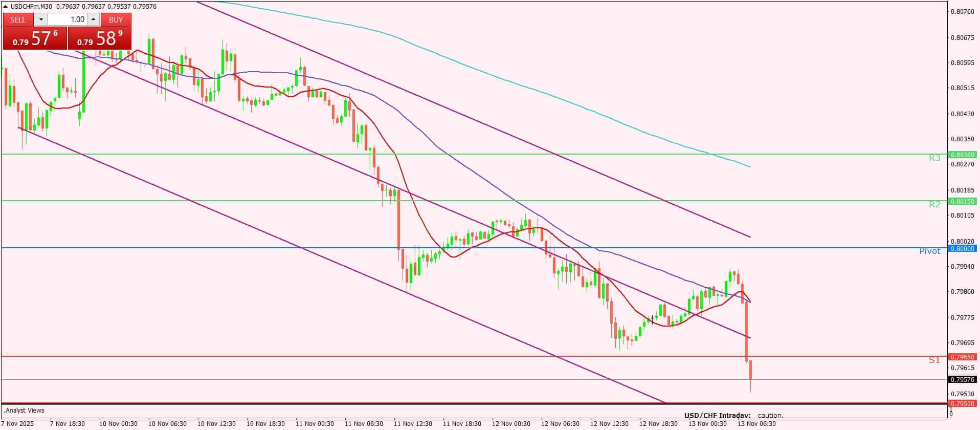Click the 0.79940 price scale value
Image resolution: width=980 pixels, height=430 pixels.
coord(962,266)
